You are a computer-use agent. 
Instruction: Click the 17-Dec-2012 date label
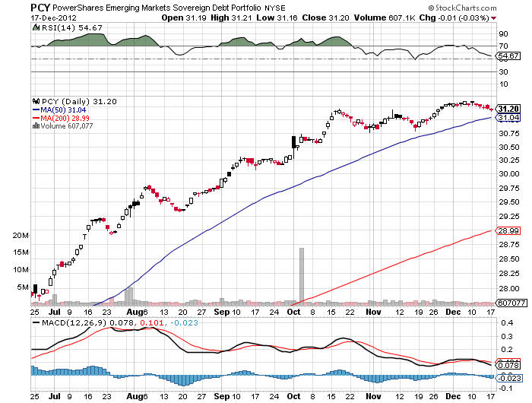coord(54,18)
